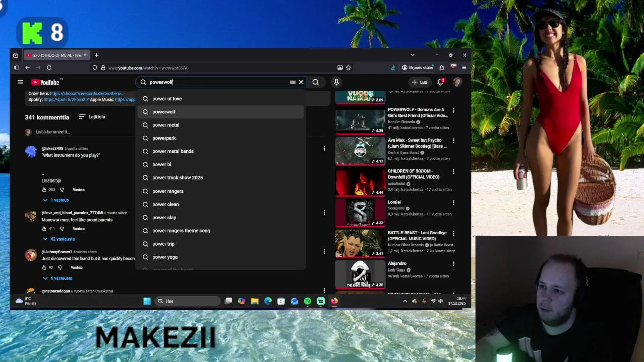Choose suggestion power metal
644x362 pixels.
pos(220,125)
